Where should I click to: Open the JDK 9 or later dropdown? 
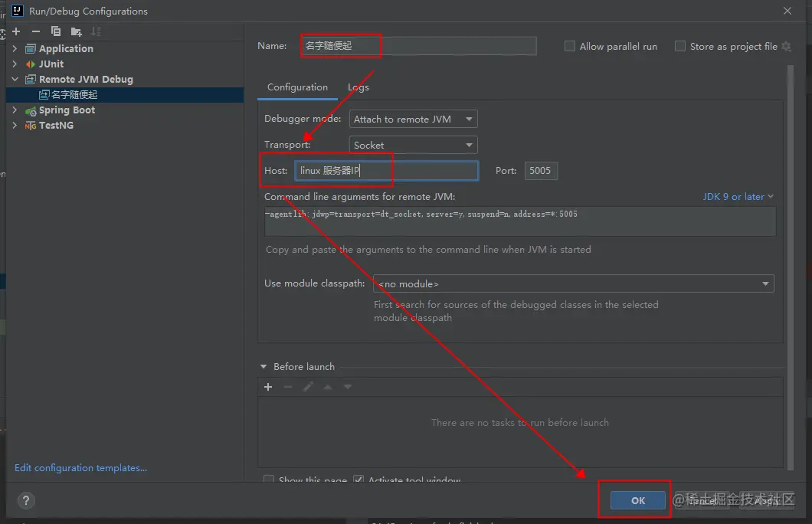coord(738,197)
